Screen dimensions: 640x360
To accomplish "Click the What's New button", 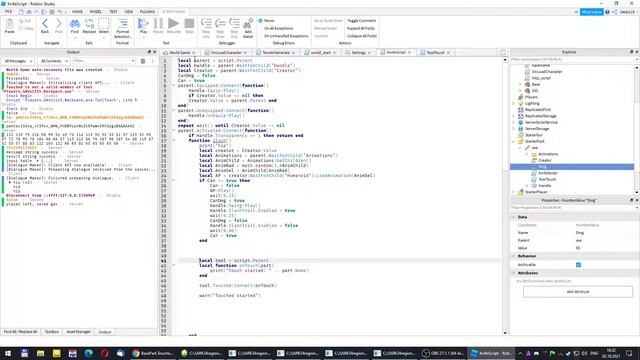I will coord(591,12).
